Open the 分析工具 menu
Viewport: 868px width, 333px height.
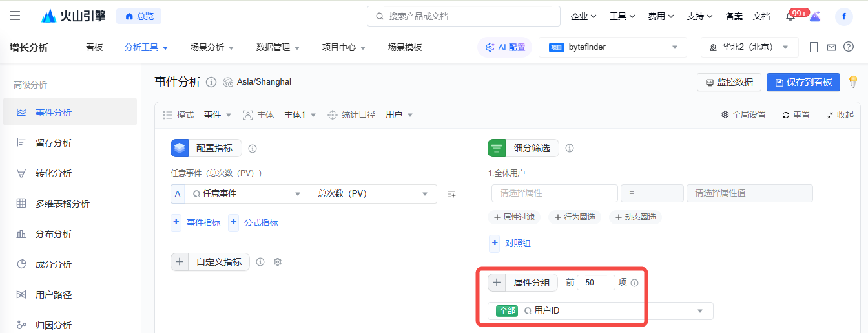click(x=146, y=47)
